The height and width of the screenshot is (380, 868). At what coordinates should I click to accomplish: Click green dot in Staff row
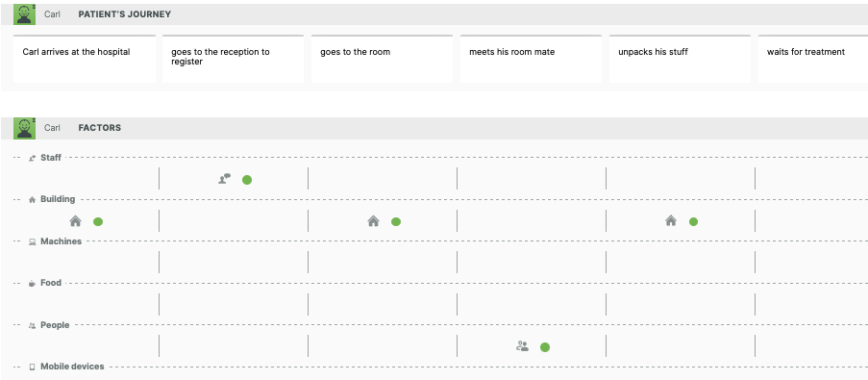click(247, 180)
